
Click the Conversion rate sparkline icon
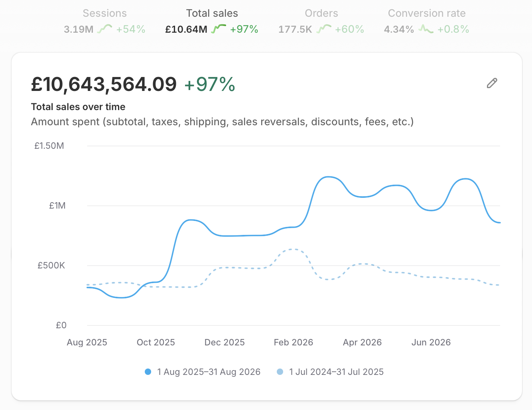point(426,29)
